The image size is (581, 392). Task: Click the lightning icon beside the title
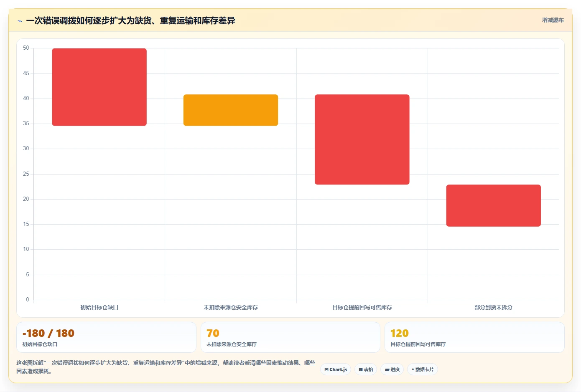pyautogui.click(x=20, y=21)
